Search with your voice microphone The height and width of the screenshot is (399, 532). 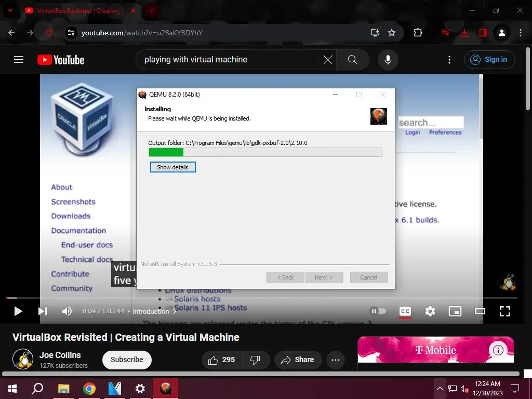388,60
